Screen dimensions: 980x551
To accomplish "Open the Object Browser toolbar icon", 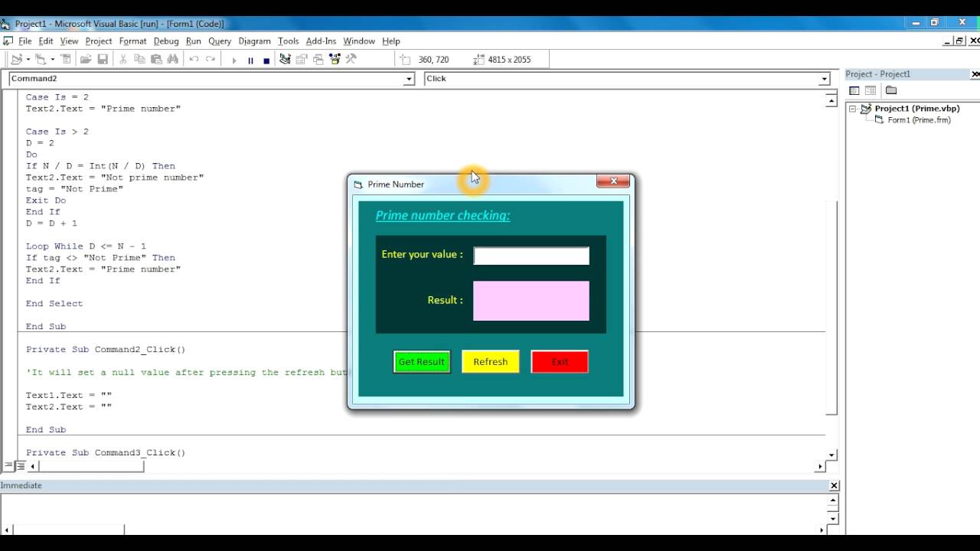I will (335, 59).
